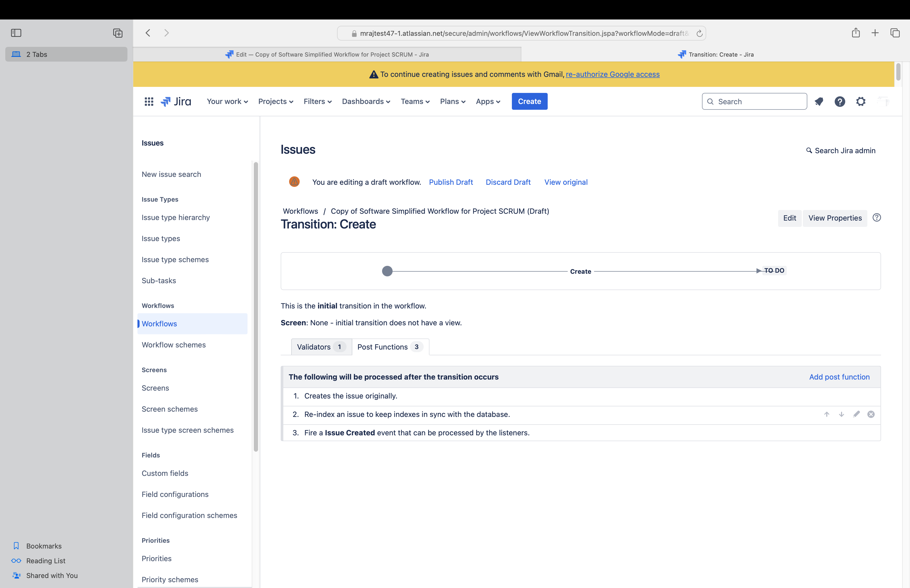The image size is (910, 588).
Task: Toggle the browser sidebar panel
Action: pos(16,33)
